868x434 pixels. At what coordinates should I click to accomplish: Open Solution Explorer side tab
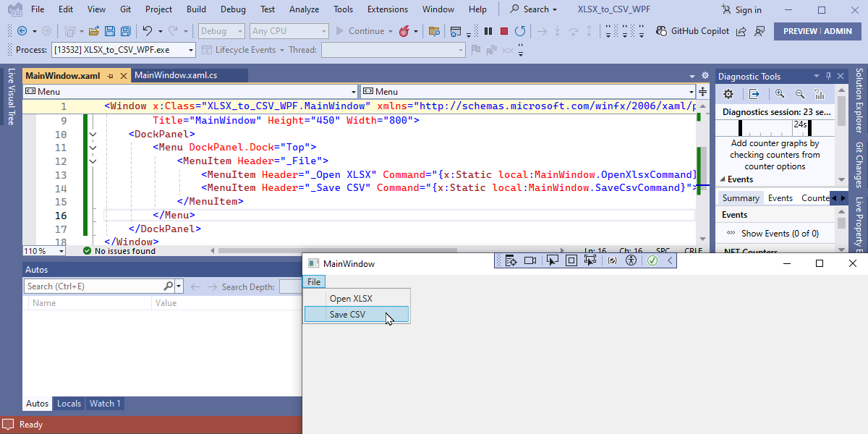click(x=860, y=100)
